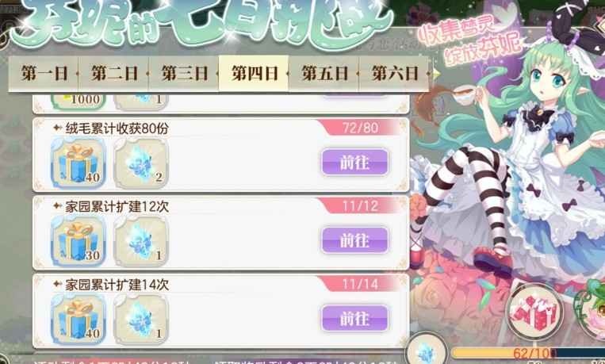
Task: Expand next days arrow beside 第六日
Action: (x=436, y=73)
